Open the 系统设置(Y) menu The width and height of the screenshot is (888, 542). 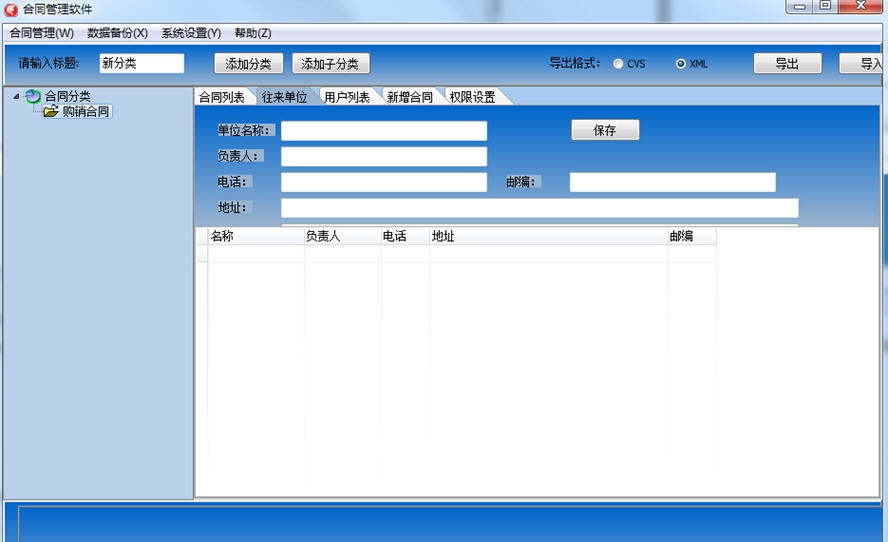[x=191, y=33]
